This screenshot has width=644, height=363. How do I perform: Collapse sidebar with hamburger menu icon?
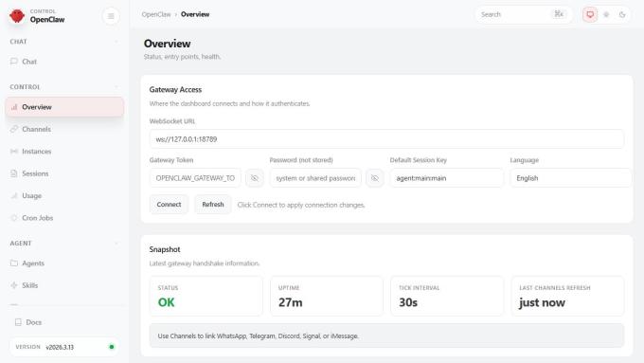pos(111,16)
